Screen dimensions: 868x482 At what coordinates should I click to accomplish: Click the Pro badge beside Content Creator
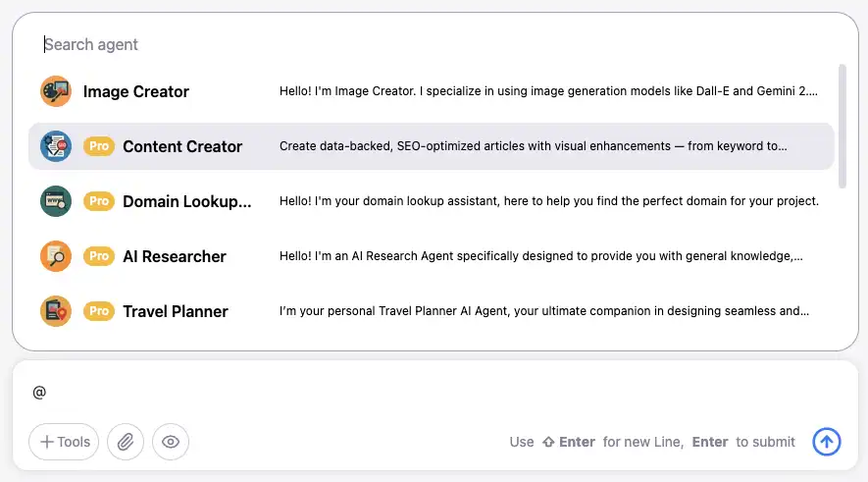tap(99, 146)
